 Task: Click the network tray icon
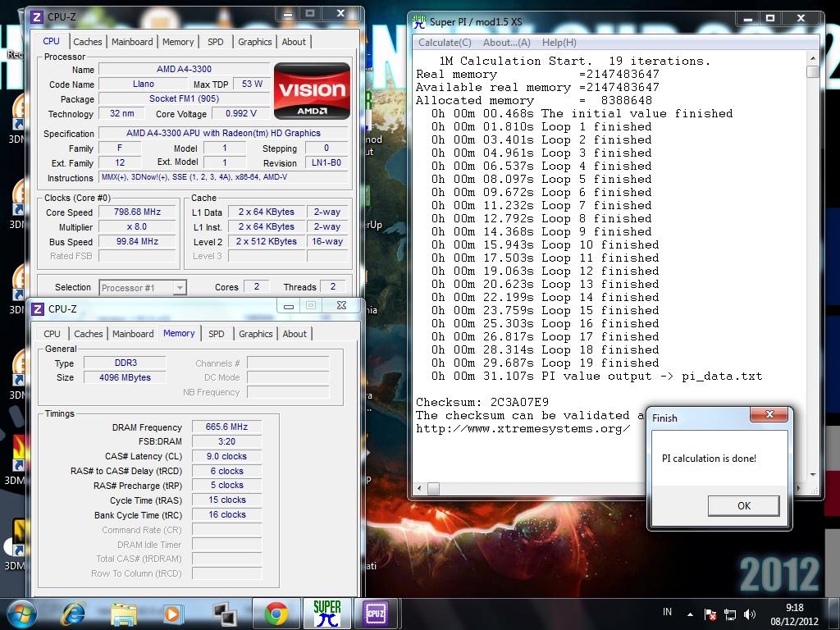(x=729, y=614)
